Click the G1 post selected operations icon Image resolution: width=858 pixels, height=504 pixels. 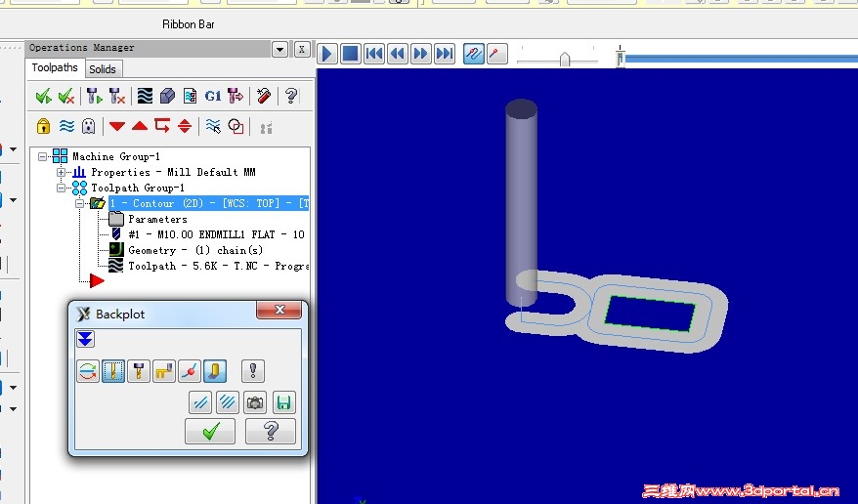pyautogui.click(x=213, y=96)
